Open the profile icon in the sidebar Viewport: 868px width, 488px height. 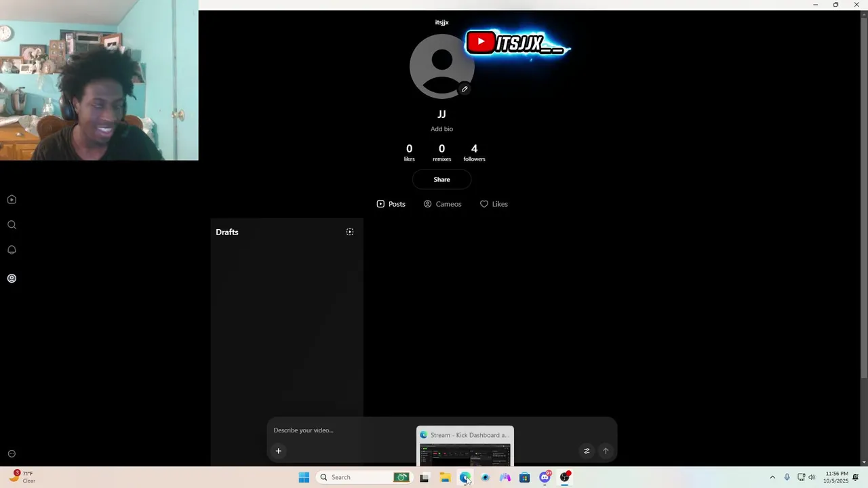[x=12, y=279]
